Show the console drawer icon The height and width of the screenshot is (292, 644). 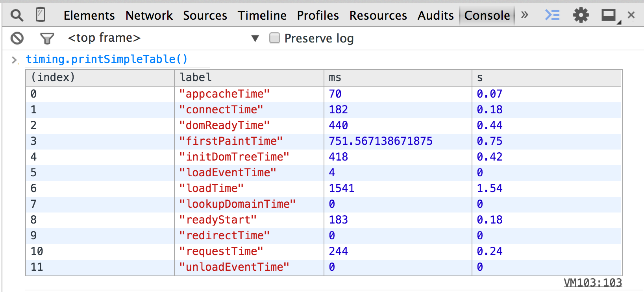552,15
